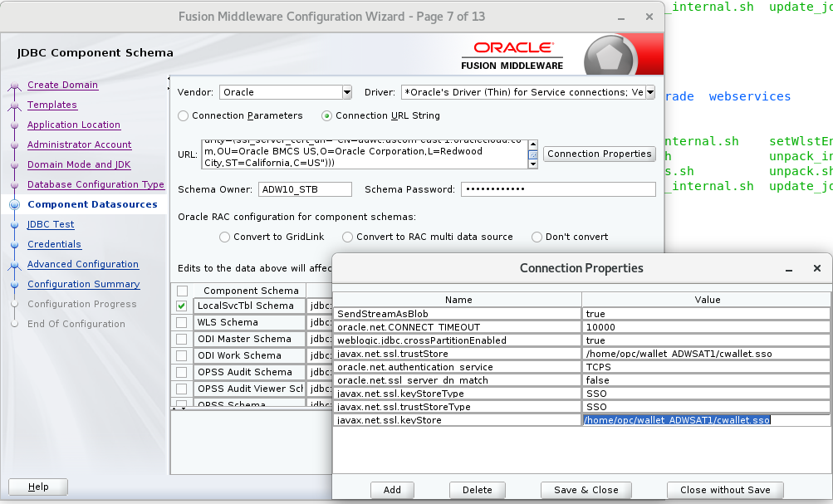The image size is (833, 504).
Task: Click the Value column header
Action: pyautogui.click(x=707, y=300)
